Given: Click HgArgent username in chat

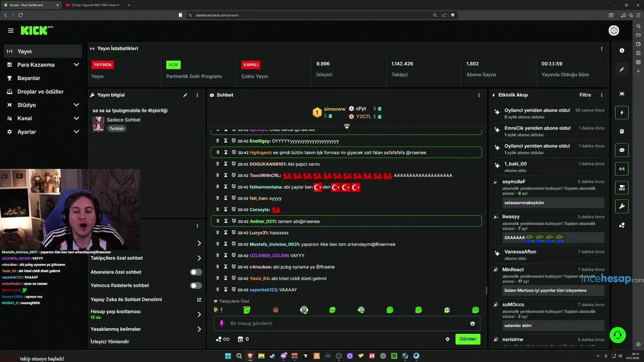Looking at the screenshot, I should [x=260, y=152].
